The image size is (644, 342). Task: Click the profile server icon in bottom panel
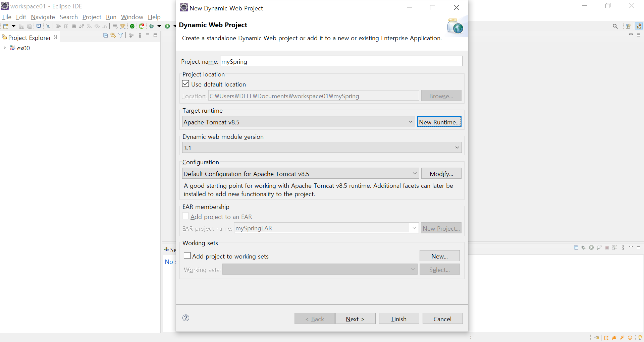tap(599, 247)
